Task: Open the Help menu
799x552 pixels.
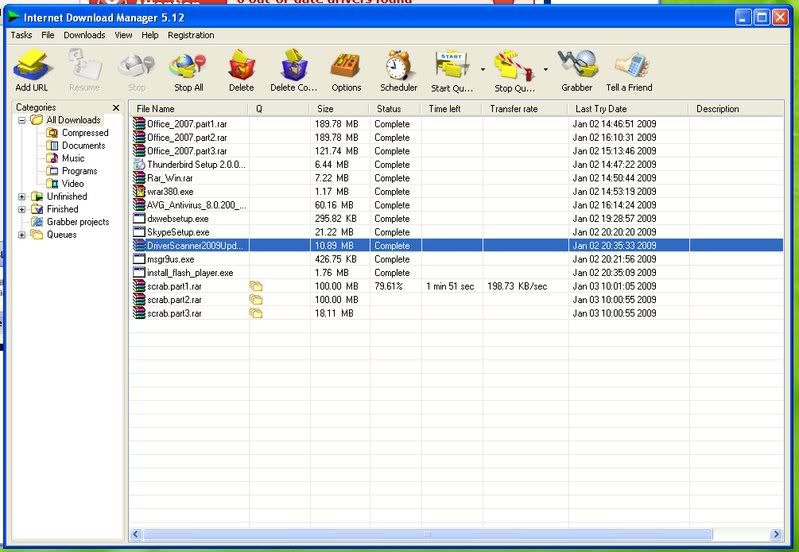Action: click(149, 35)
